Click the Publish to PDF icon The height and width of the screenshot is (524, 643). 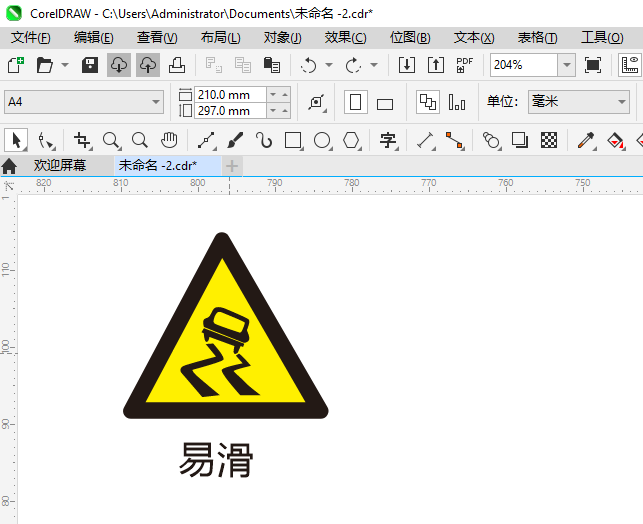pos(464,65)
